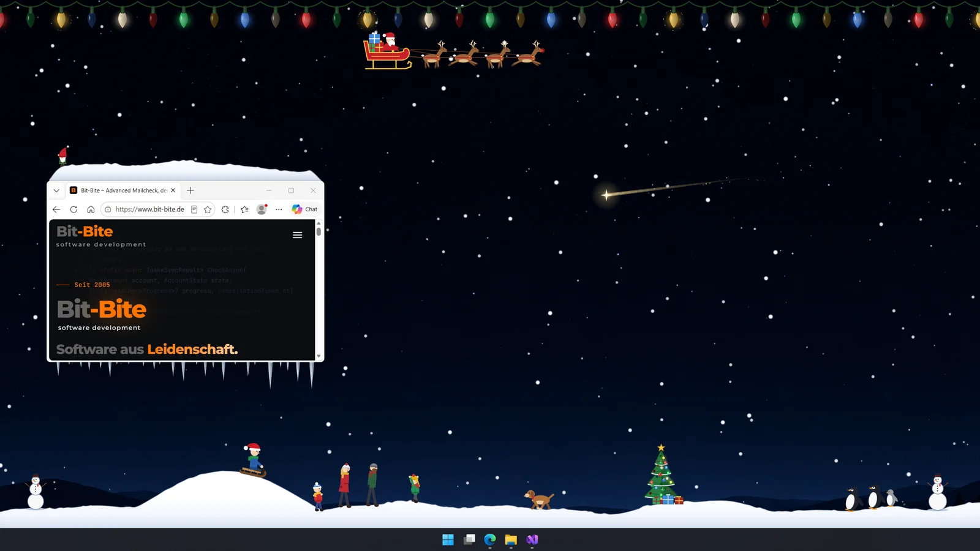Screen dimensions: 980x551
Task: Click the Bit-Bite header logo
Action: (x=101, y=236)
